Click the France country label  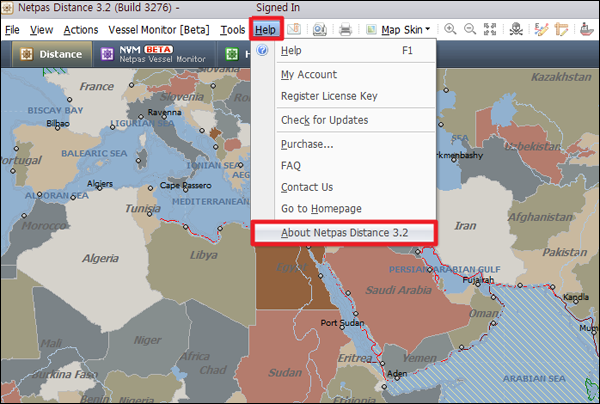tap(96, 86)
